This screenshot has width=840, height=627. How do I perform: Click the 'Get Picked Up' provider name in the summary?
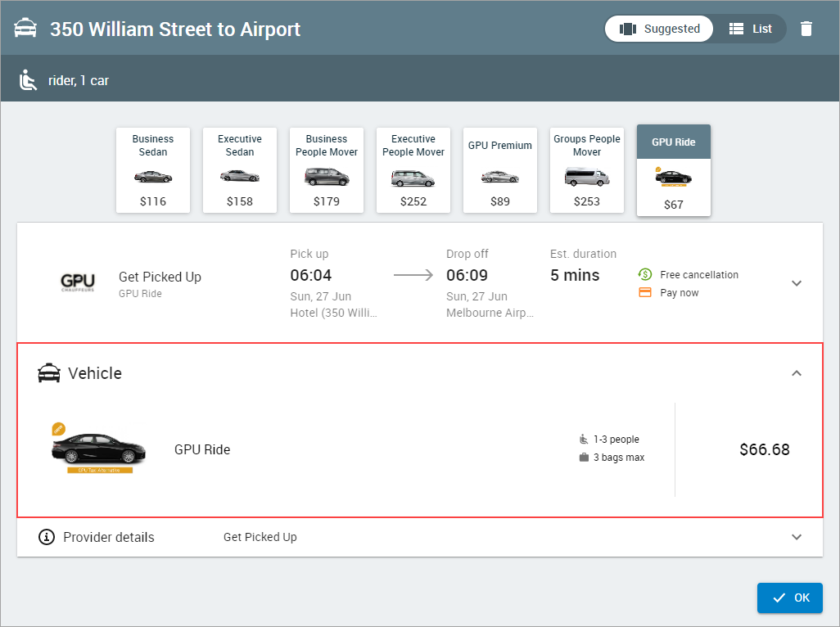click(160, 277)
